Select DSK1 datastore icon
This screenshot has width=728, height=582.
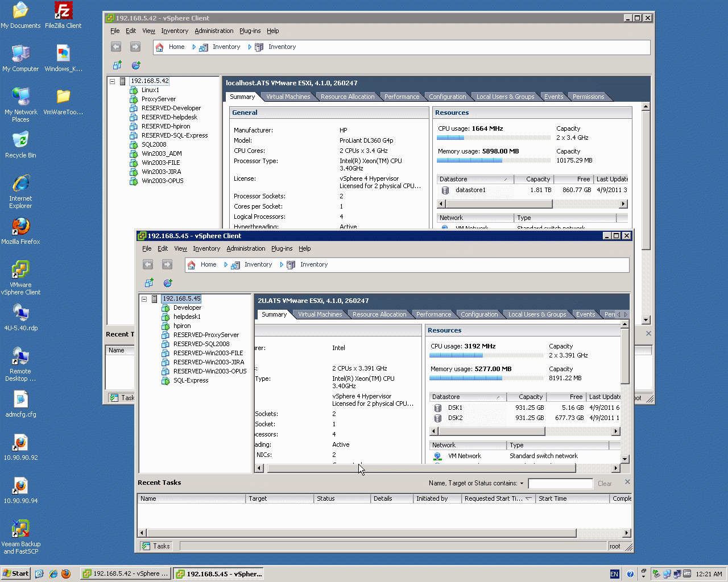coord(438,408)
